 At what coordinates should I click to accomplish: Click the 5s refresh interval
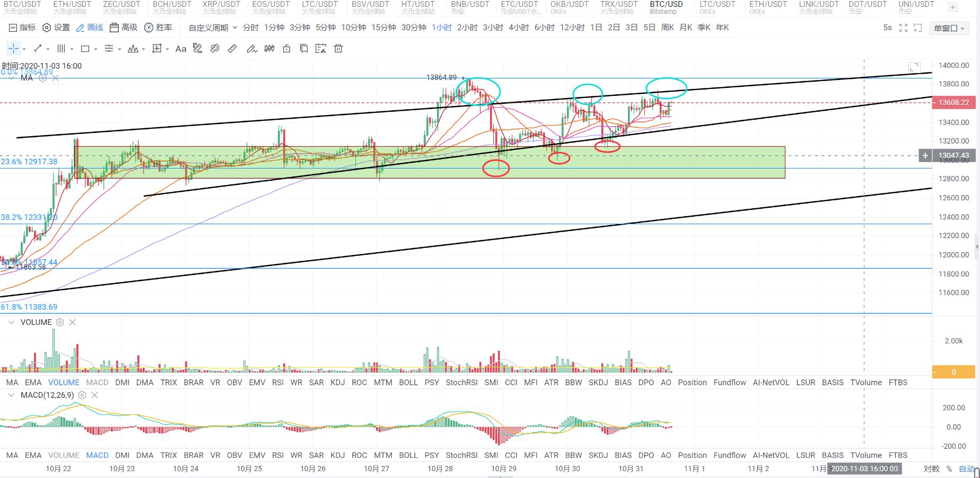pos(887,28)
